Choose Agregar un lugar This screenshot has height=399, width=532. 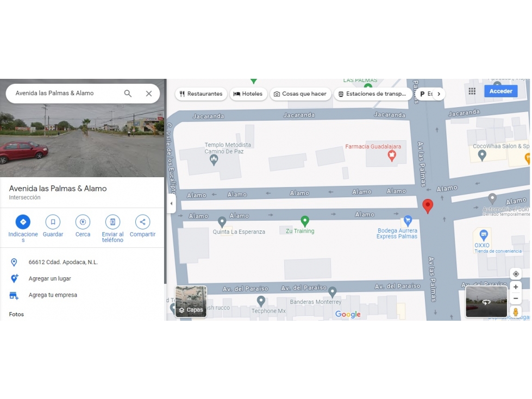(49, 278)
